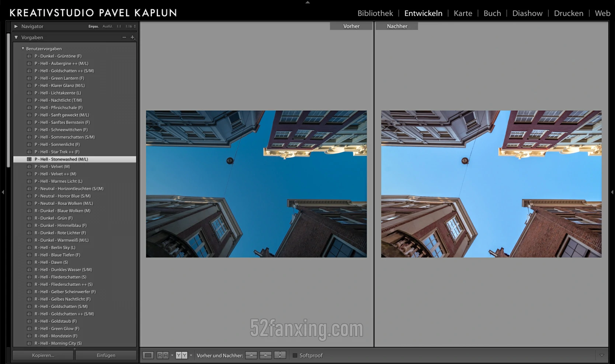Screen dimensions: 615x364
Task: Go to the Buch module
Action: click(492, 13)
